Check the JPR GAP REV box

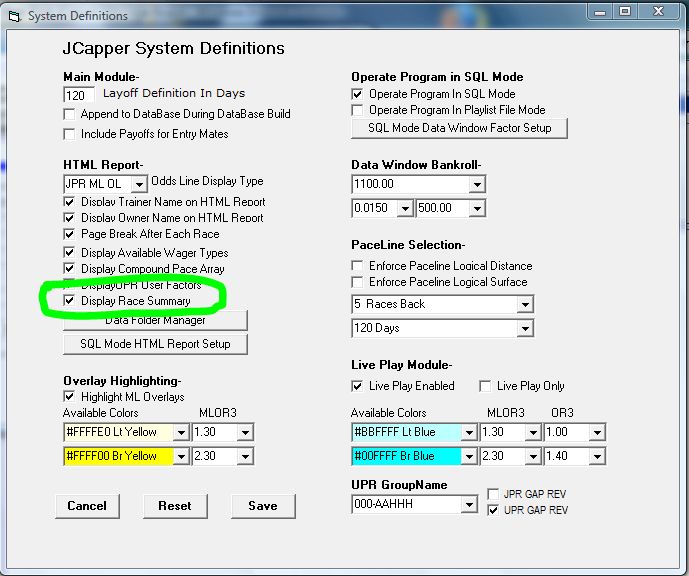(x=493, y=494)
